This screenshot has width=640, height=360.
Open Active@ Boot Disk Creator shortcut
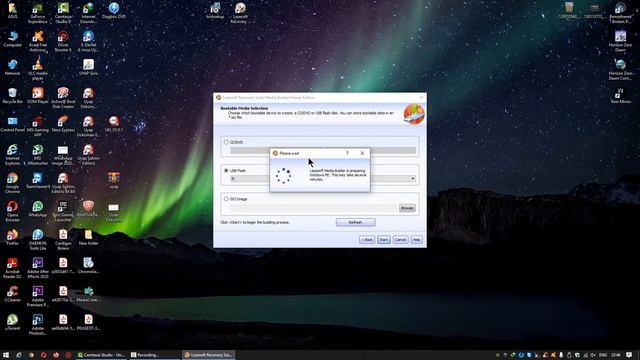(63, 98)
